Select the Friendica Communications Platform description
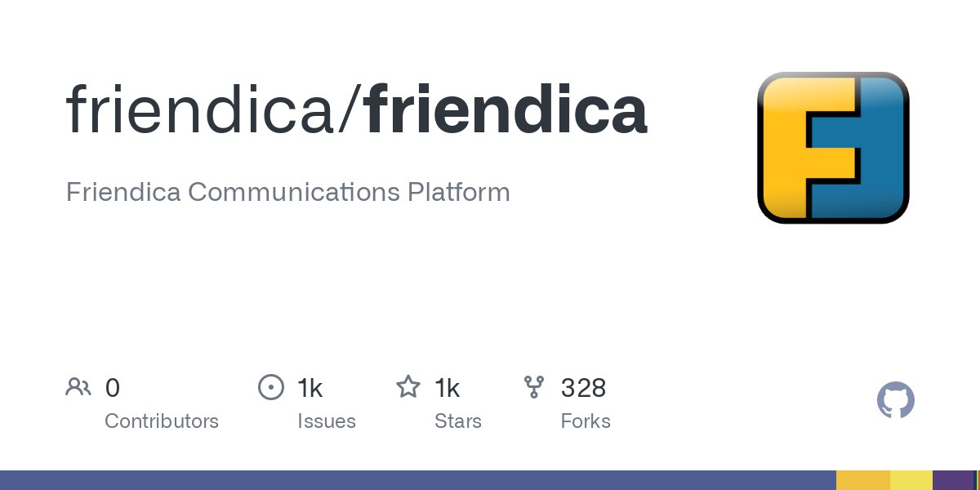Image resolution: width=980 pixels, height=490 pixels. click(x=287, y=193)
